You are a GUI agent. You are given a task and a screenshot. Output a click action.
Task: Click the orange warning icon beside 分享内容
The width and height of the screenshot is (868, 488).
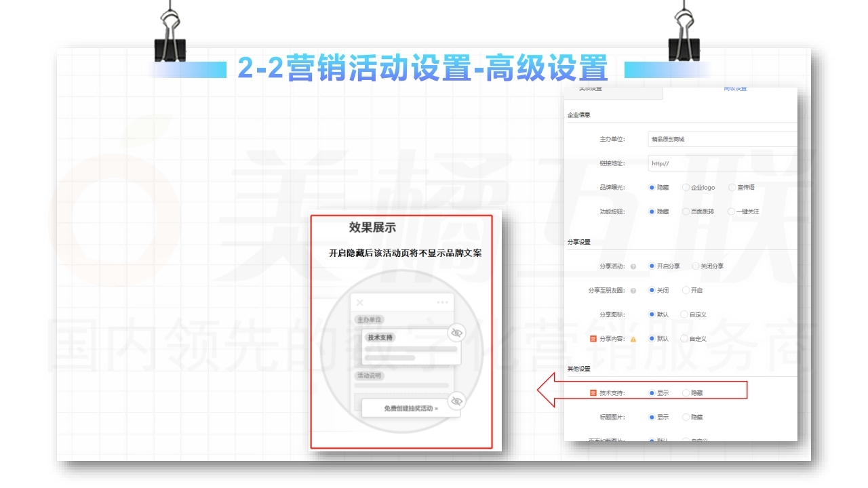click(633, 339)
